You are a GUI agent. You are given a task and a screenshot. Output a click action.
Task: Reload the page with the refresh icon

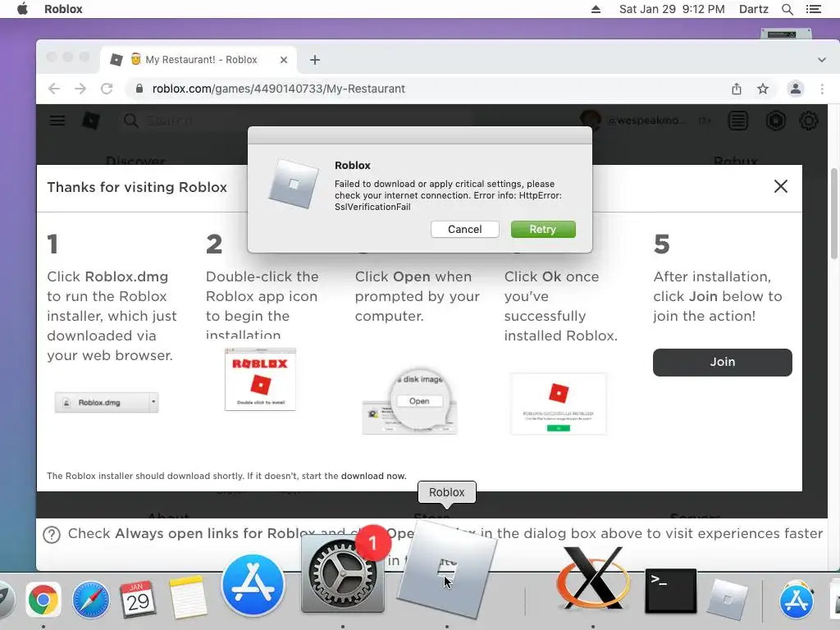[107, 89]
